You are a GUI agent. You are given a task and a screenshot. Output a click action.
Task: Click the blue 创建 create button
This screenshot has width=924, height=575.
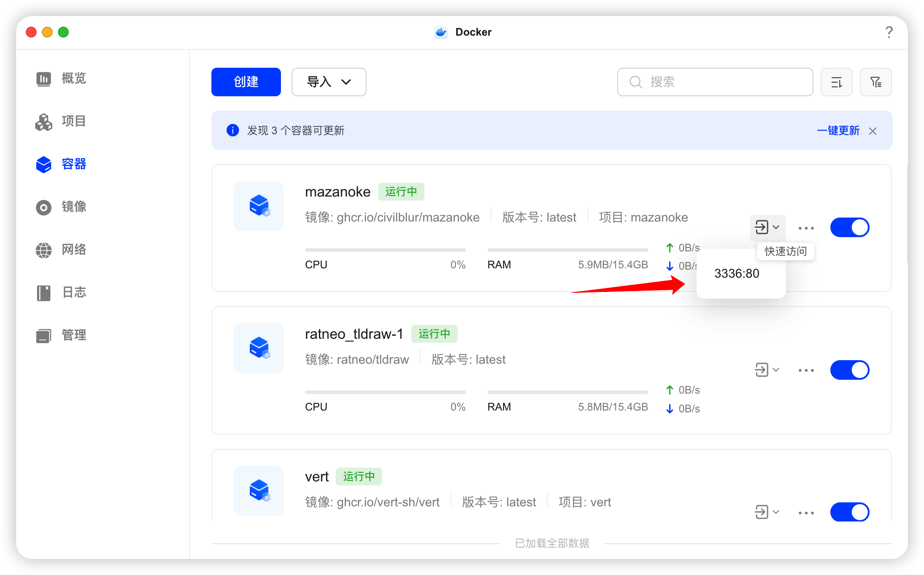(246, 82)
